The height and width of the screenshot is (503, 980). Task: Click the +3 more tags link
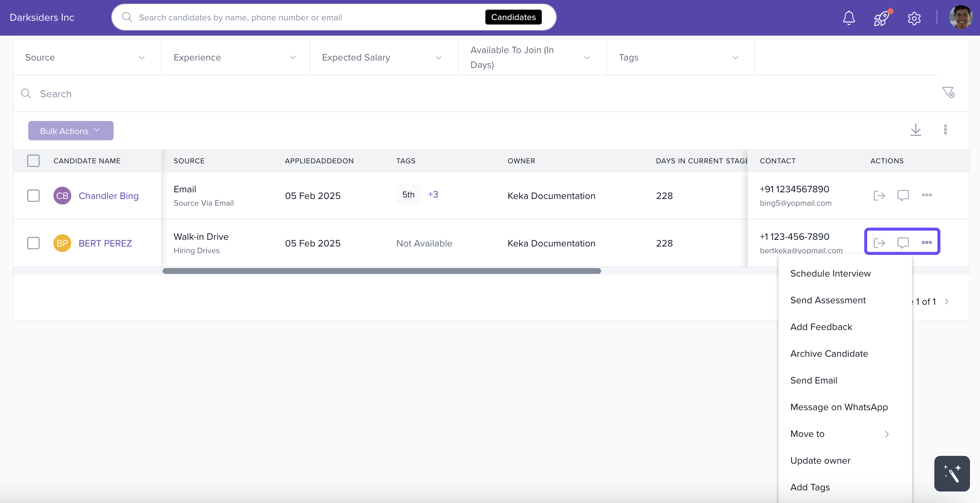tap(433, 195)
